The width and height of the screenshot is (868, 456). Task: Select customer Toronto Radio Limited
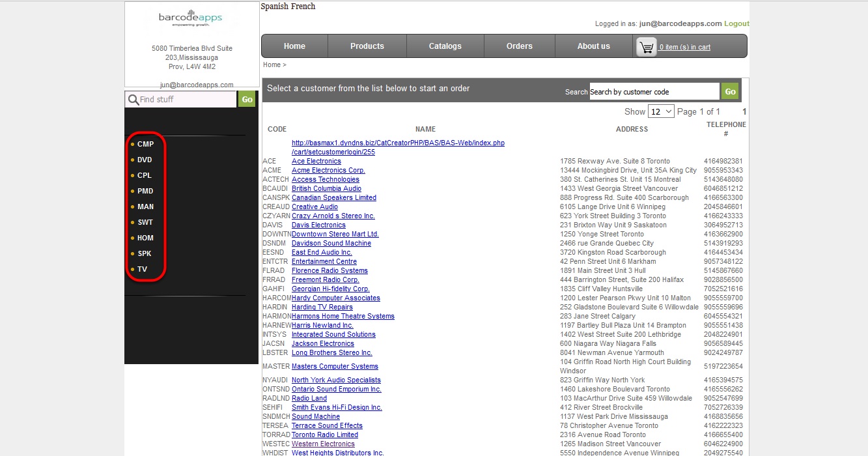point(325,435)
